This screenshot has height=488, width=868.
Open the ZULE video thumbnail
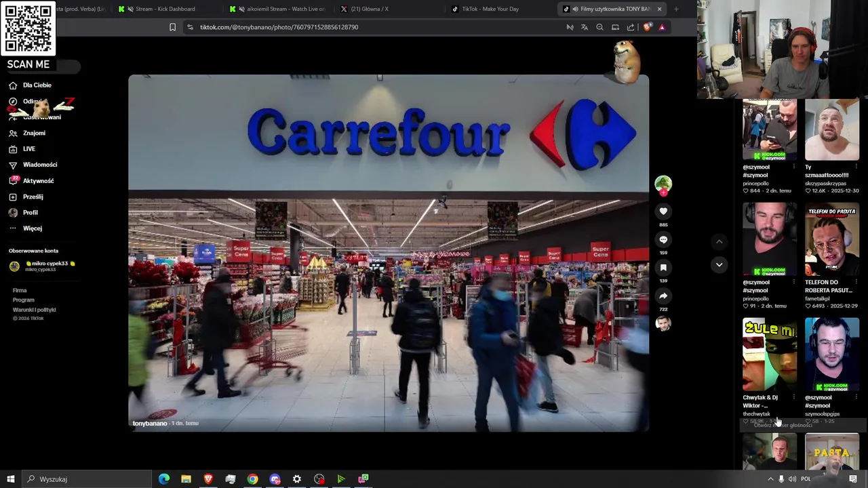(770, 355)
